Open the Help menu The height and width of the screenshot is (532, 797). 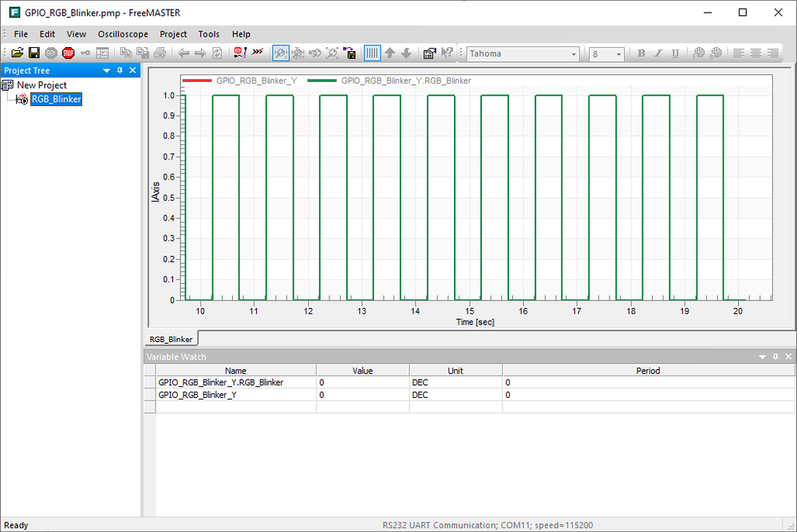(242, 34)
